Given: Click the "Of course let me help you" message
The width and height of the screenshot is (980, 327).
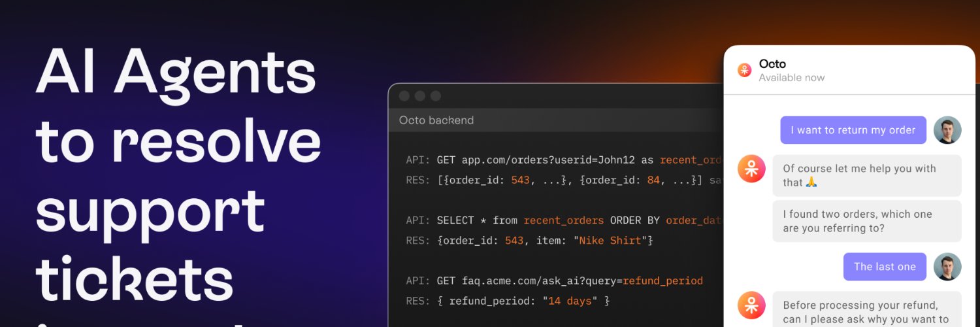Looking at the screenshot, I should click(867, 175).
